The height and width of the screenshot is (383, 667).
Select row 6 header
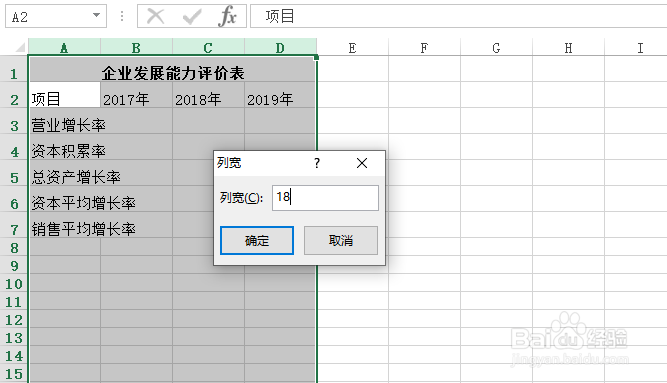click(14, 199)
